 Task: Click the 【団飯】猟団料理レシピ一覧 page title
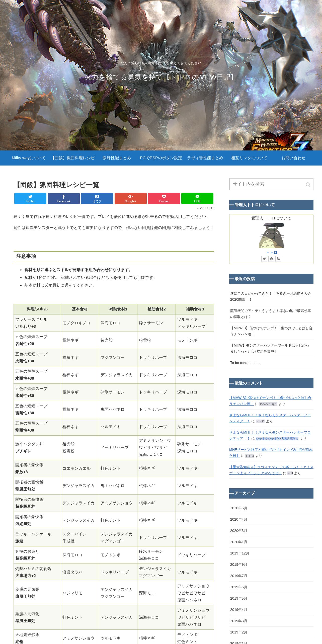coord(56,185)
